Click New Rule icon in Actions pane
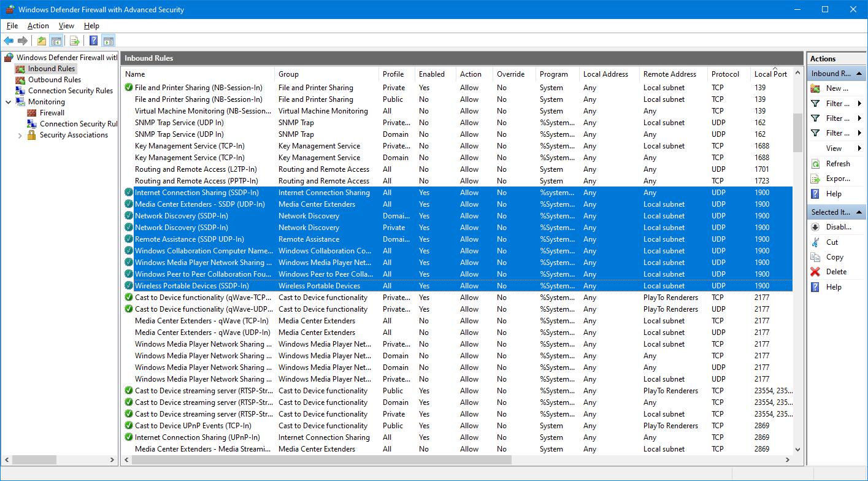The height and width of the screenshot is (481, 868). (816, 88)
